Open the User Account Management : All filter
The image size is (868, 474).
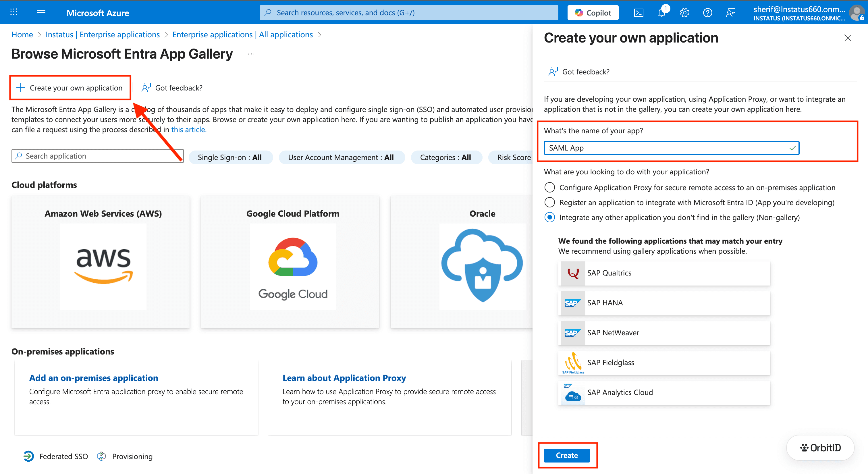coord(342,157)
